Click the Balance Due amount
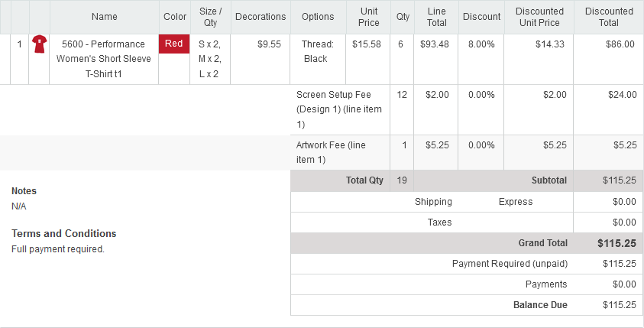This screenshot has width=644, height=328. click(x=620, y=305)
